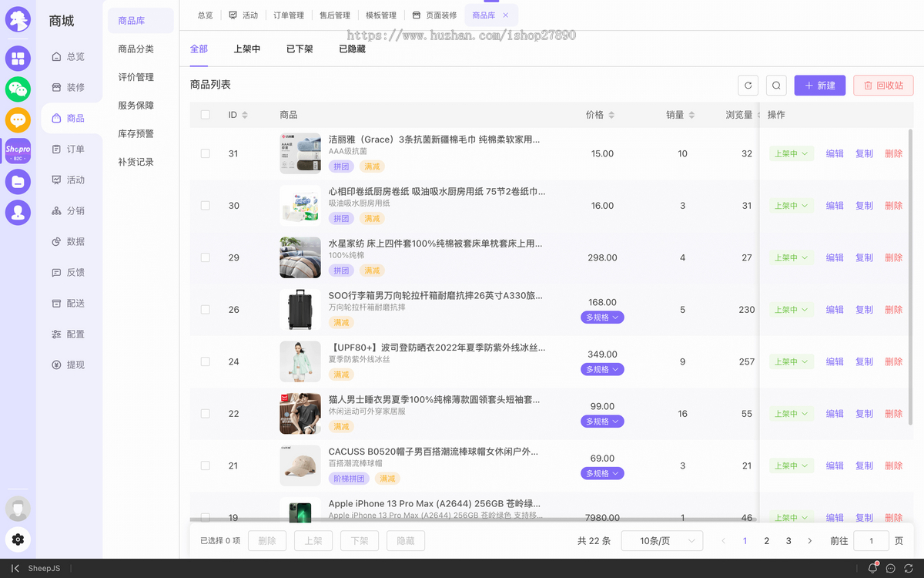Viewport: 924px width, 578px height.
Task: Check the row checkbox for ID 29
Action: (x=205, y=257)
